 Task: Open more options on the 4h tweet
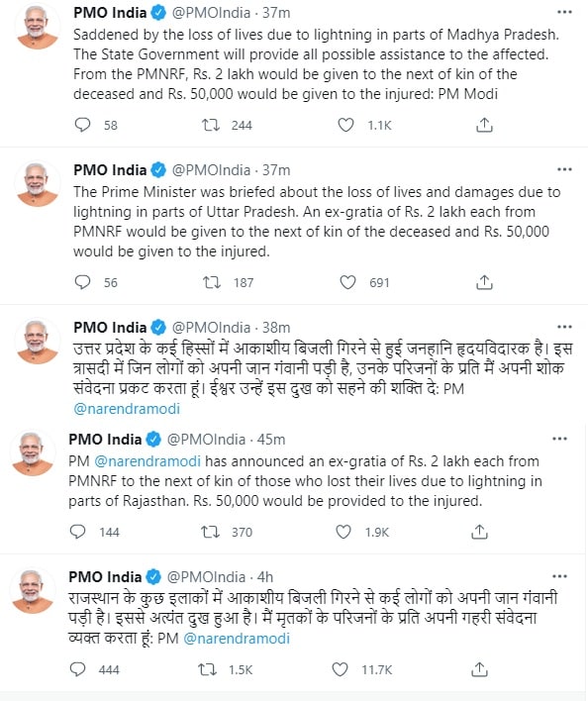pyautogui.click(x=560, y=576)
